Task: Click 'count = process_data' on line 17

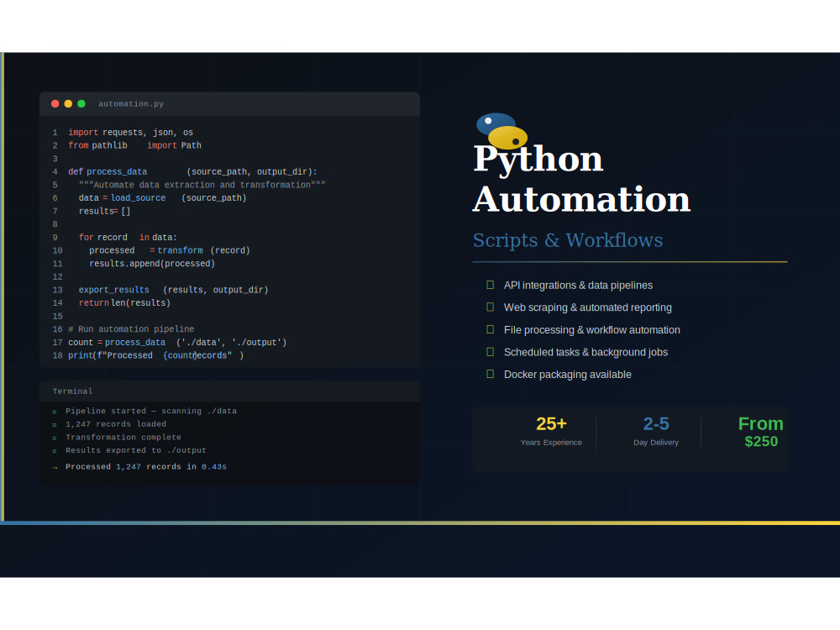Action: (117, 343)
